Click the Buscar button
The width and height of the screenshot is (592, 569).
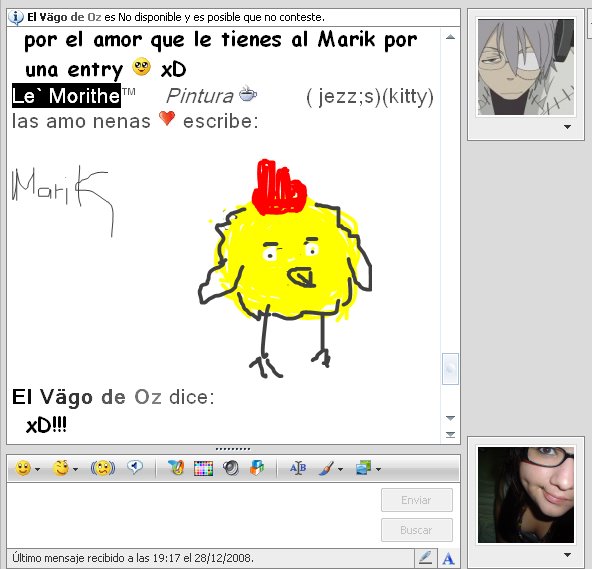[x=417, y=530]
